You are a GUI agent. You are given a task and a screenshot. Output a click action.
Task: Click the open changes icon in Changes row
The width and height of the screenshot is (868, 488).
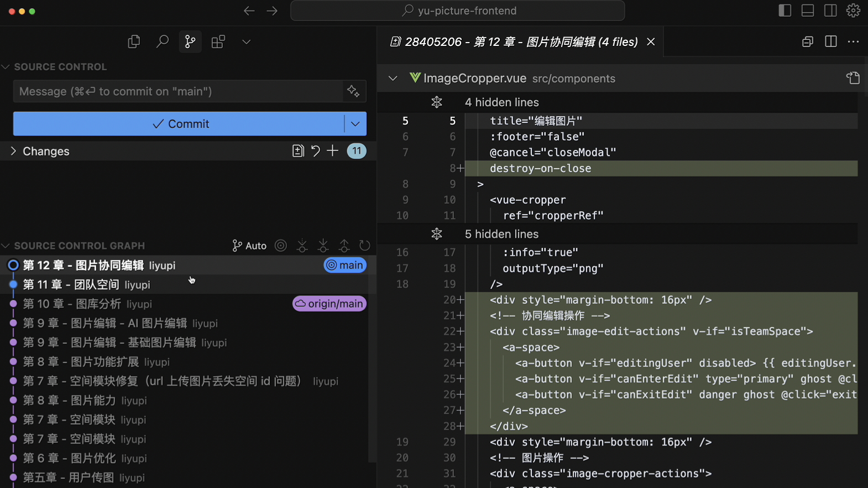[298, 151]
